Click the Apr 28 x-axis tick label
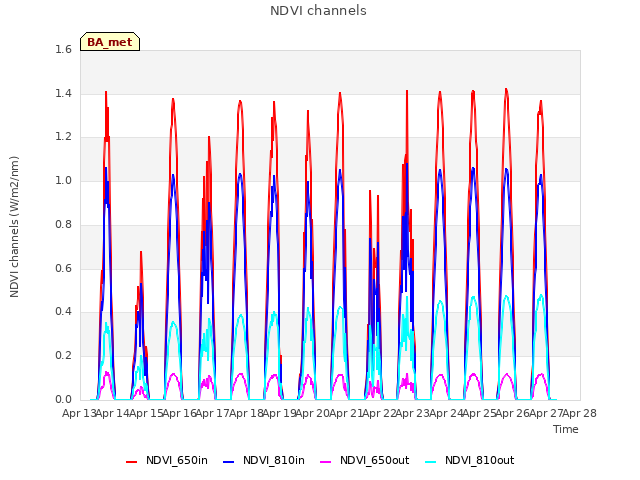 pyautogui.click(x=580, y=413)
